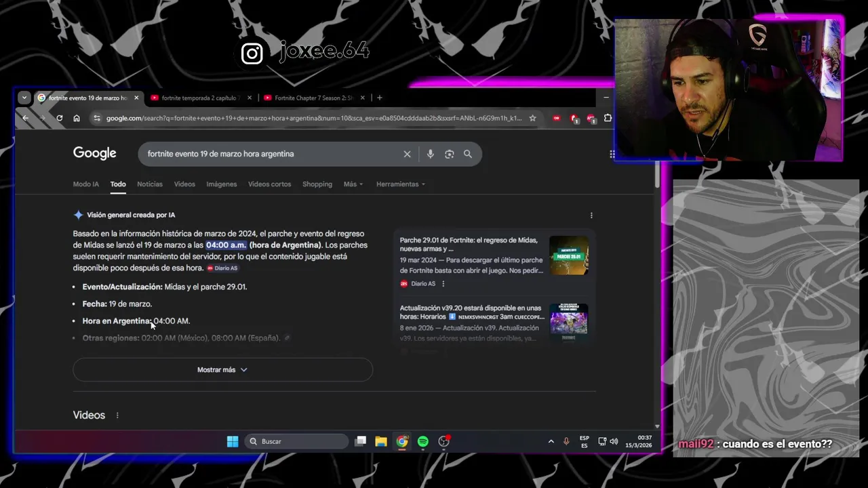Click the Chrome tab search chevron button
The height and width of the screenshot is (488, 868).
[x=24, y=98]
